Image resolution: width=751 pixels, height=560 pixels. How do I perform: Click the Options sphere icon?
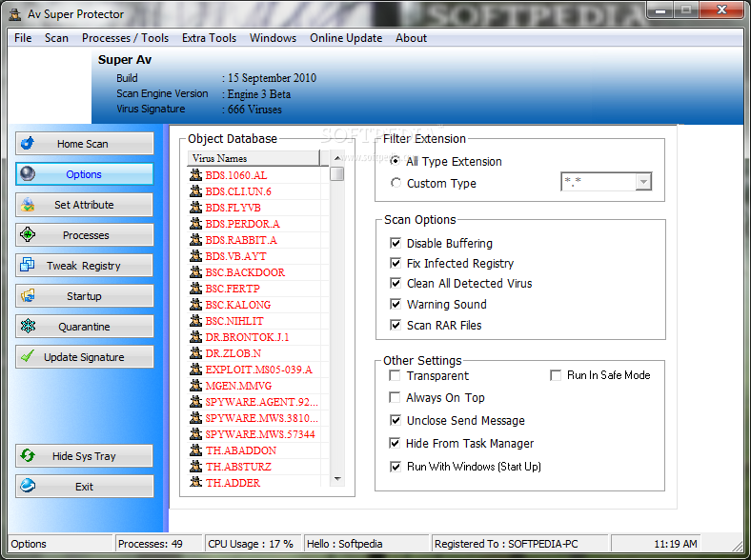28,173
